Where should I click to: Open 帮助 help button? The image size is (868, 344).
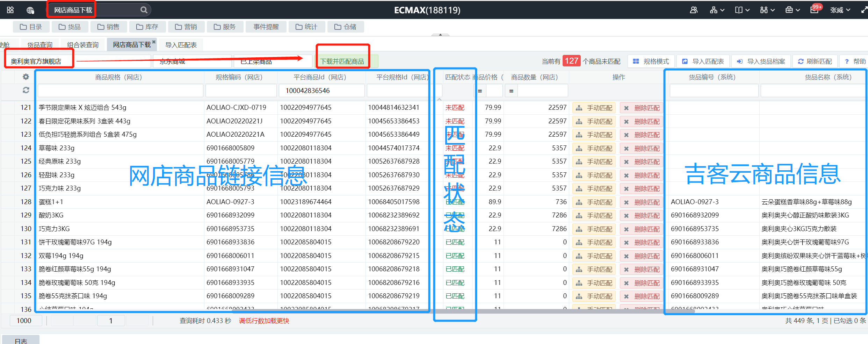click(854, 61)
